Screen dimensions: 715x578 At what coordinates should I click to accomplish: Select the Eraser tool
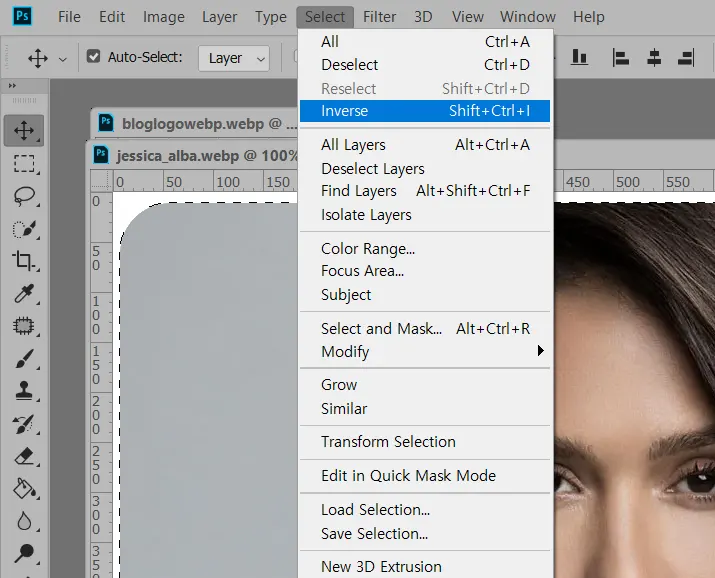tap(24, 456)
